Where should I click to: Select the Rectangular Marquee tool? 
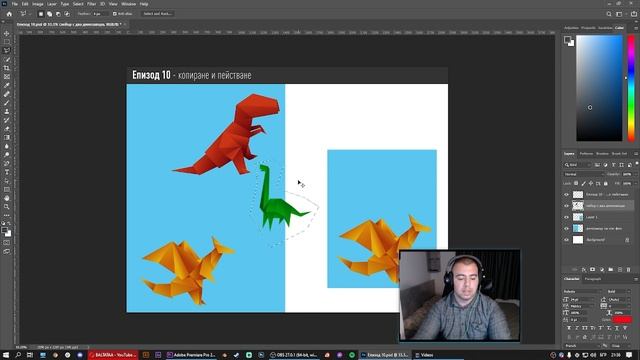point(7,42)
